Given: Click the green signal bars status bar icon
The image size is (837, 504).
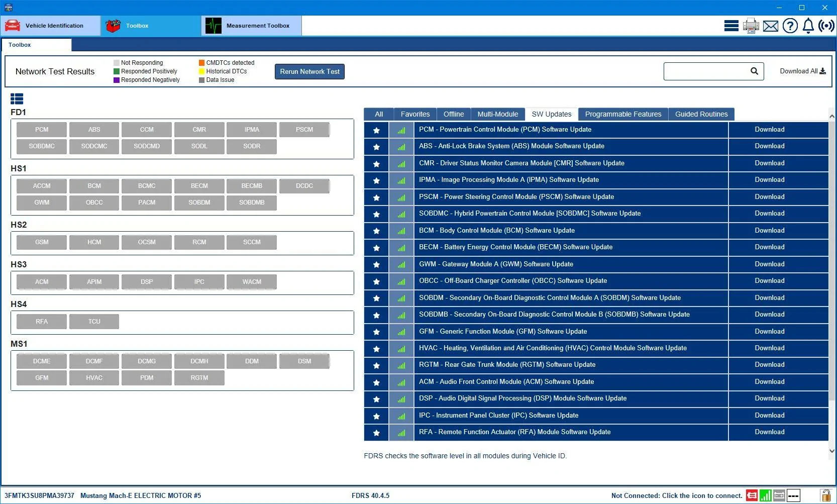Looking at the screenshot, I should [x=766, y=495].
